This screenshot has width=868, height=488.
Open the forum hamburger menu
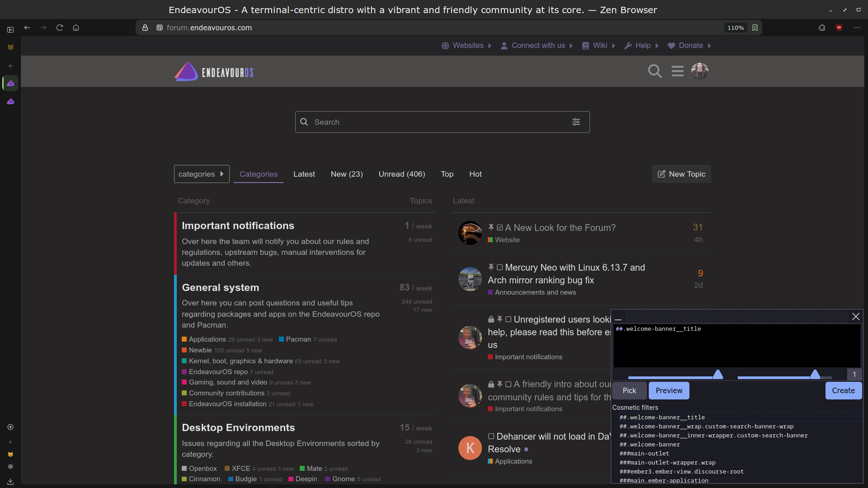tap(677, 71)
